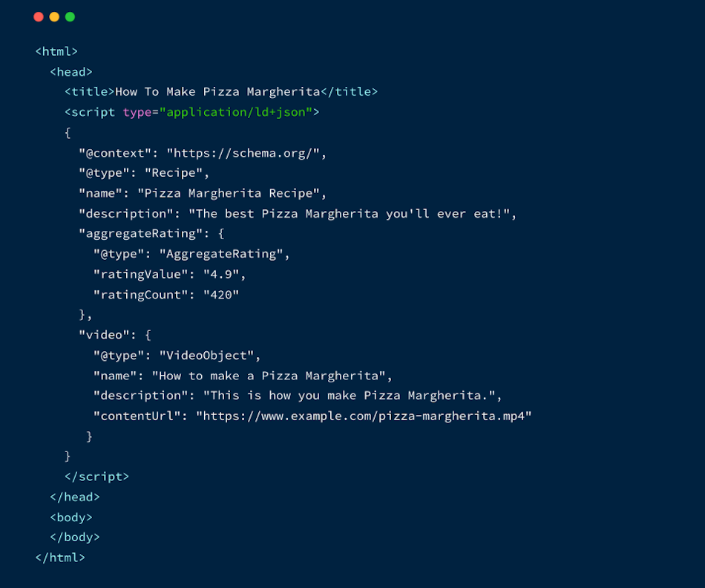Select the ratingValue "4.9" text
The width and height of the screenshot is (705, 588).
(221, 275)
